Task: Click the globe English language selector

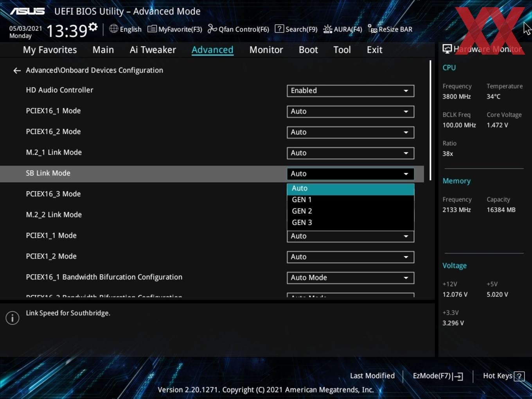Action: point(125,29)
